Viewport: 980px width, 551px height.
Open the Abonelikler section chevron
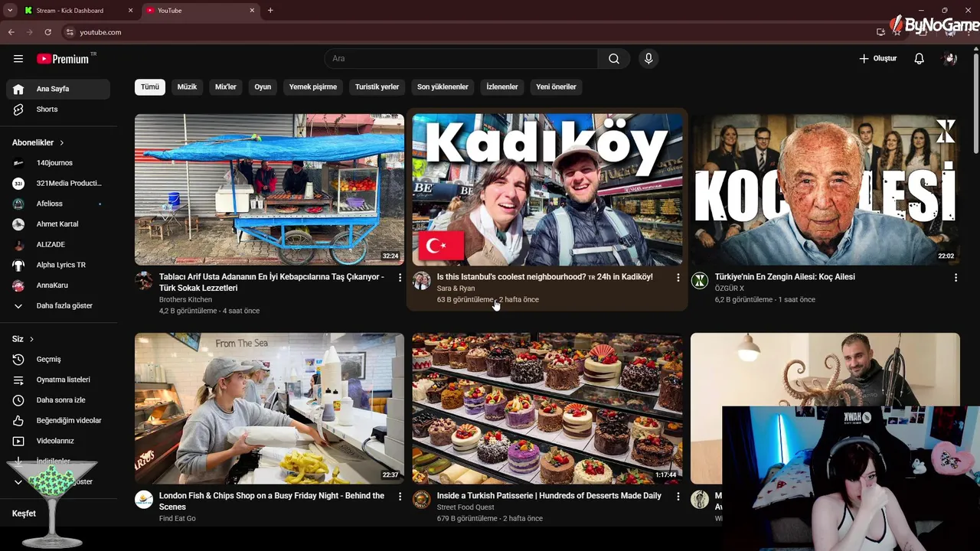[x=62, y=143]
